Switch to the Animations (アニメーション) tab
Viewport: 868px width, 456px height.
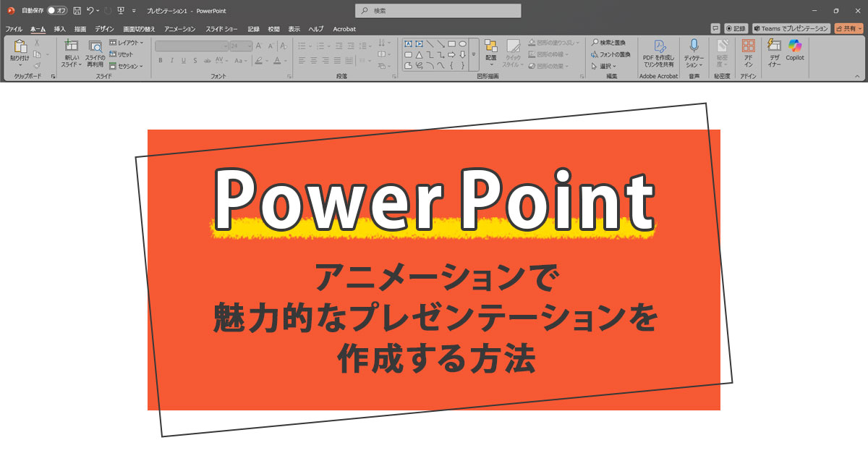pyautogui.click(x=179, y=29)
